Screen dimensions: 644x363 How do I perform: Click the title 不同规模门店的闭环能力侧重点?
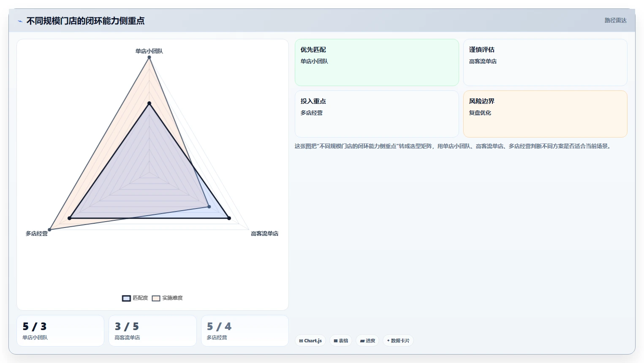tap(85, 21)
